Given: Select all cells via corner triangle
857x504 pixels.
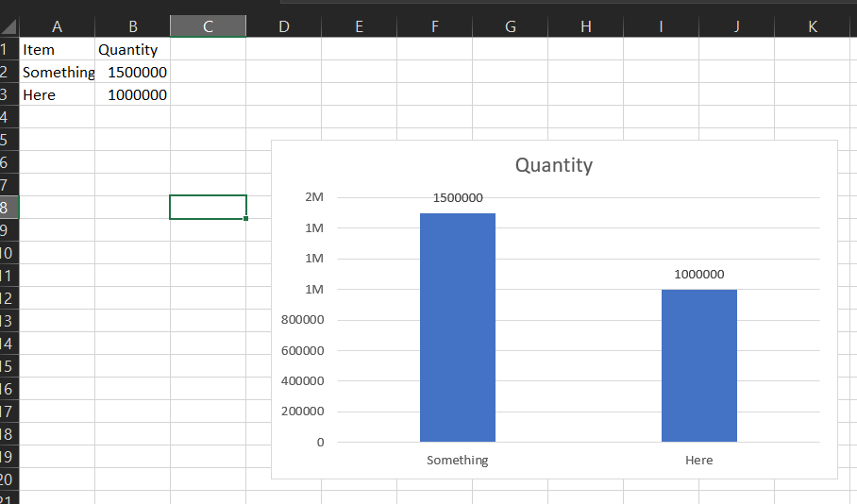Looking at the screenshot, I should (x=9, y=26).
